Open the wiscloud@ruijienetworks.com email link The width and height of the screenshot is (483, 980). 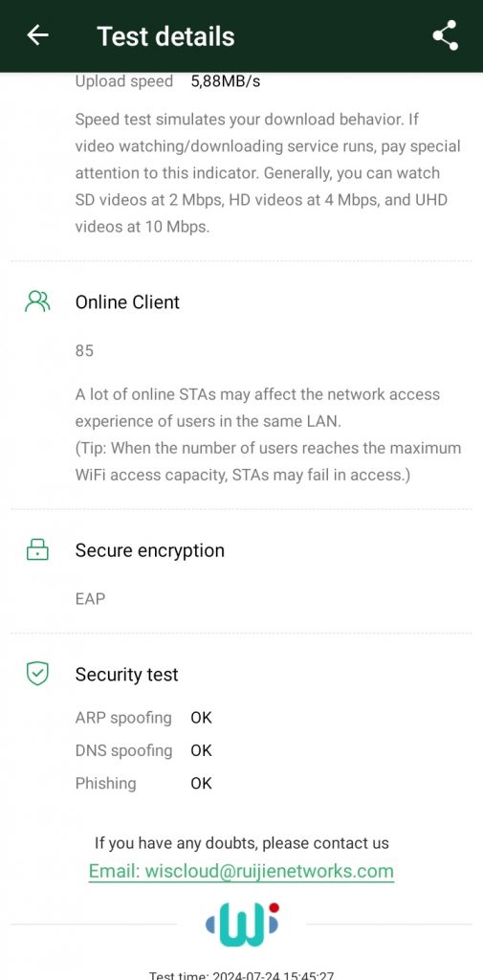click(x=241, y=871)
